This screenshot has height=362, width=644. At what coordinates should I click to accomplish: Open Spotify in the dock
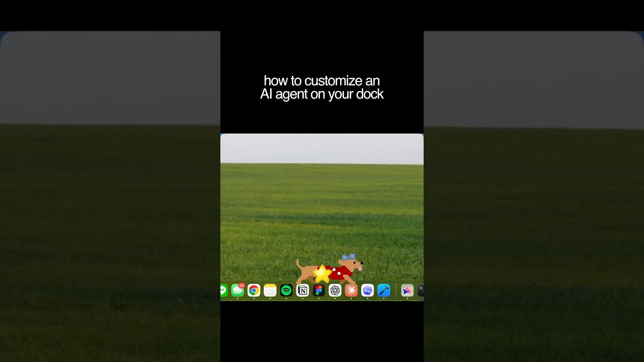click(286, 290)
